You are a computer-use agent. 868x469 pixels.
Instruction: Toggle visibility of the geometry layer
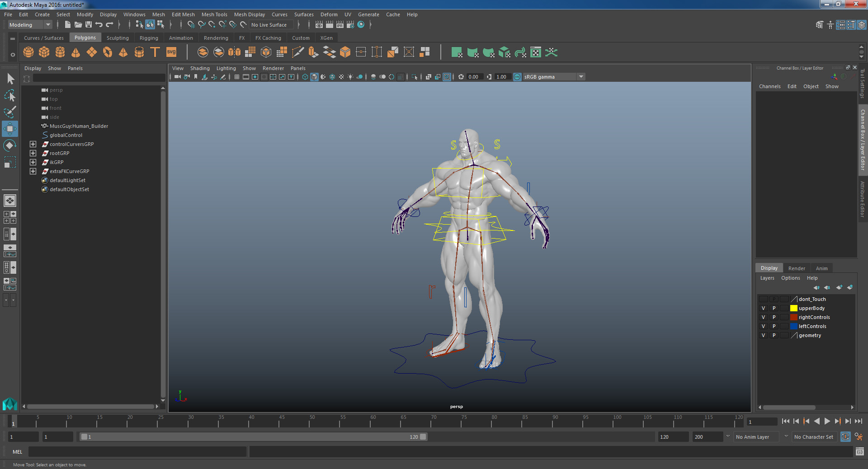[x=763, y=335]
